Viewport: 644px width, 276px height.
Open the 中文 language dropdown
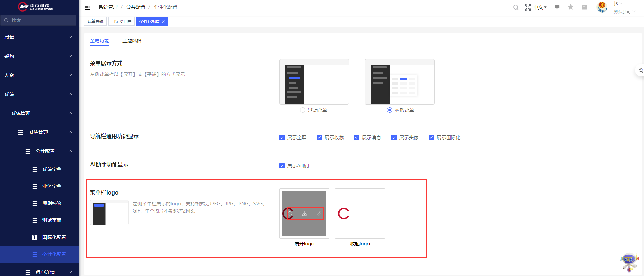coord(540,7)
